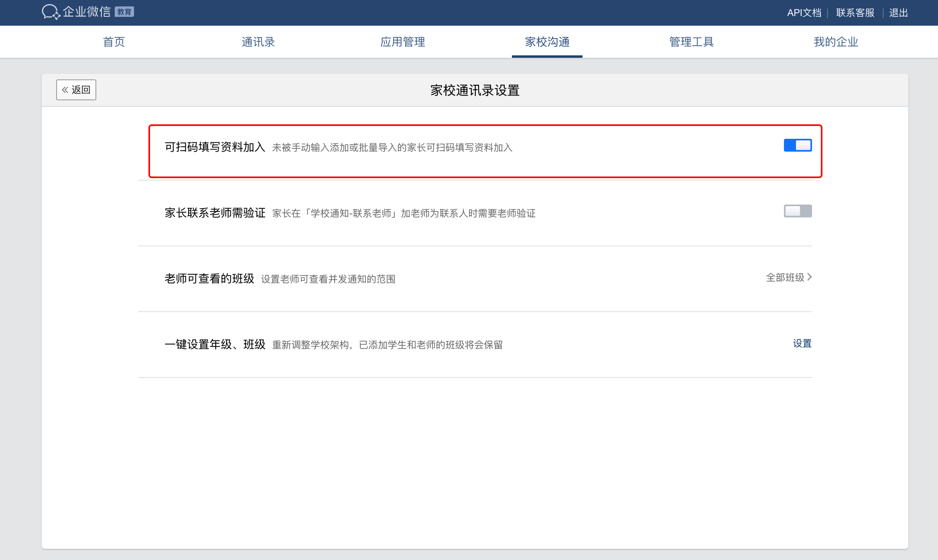Click the WeCom logo icon
Image resolution: width=938 pixels, height=560 pixels.
[51, 12]
